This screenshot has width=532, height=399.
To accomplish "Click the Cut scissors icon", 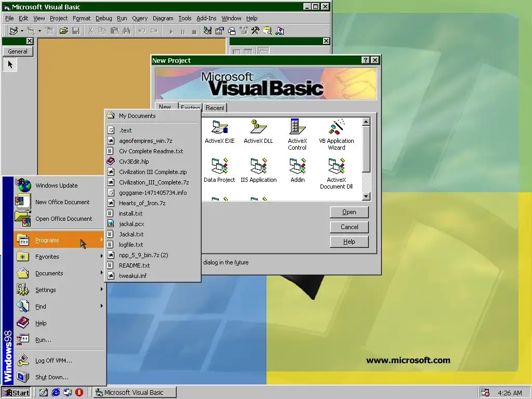I will click(90, 31).
